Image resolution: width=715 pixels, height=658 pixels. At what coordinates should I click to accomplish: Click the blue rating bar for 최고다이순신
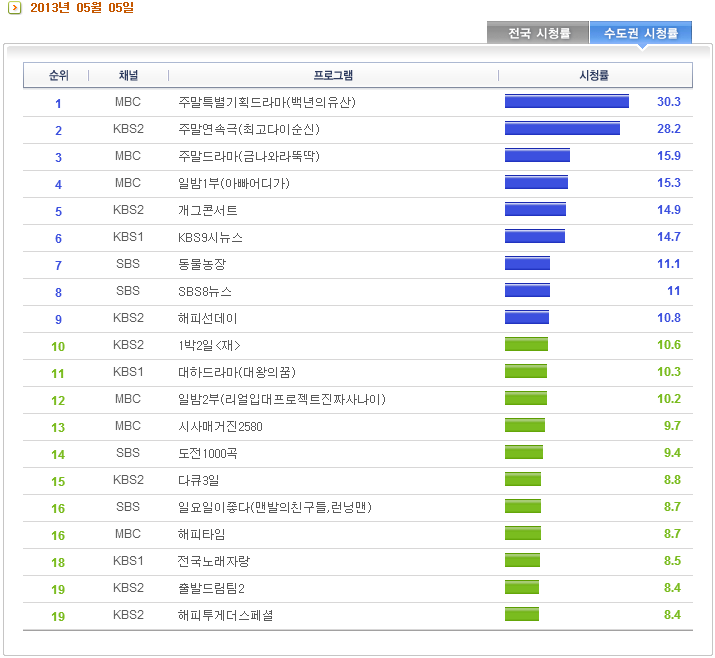[562, 128]
